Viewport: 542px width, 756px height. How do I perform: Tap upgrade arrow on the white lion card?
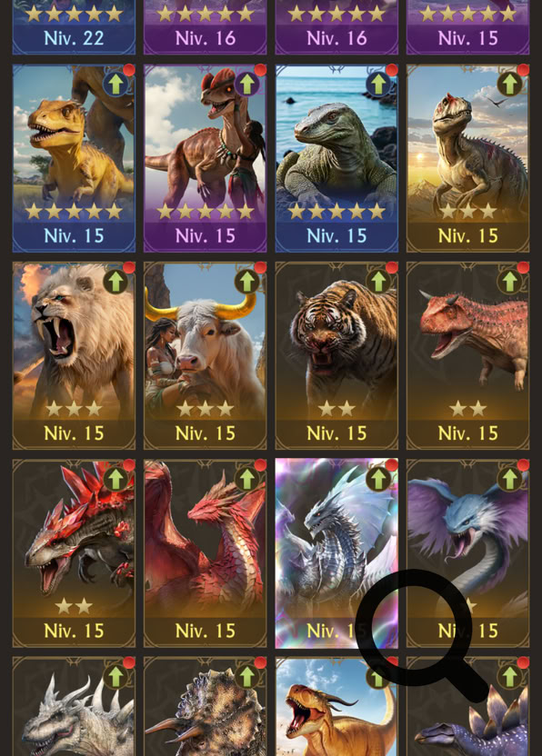[115, 282]
